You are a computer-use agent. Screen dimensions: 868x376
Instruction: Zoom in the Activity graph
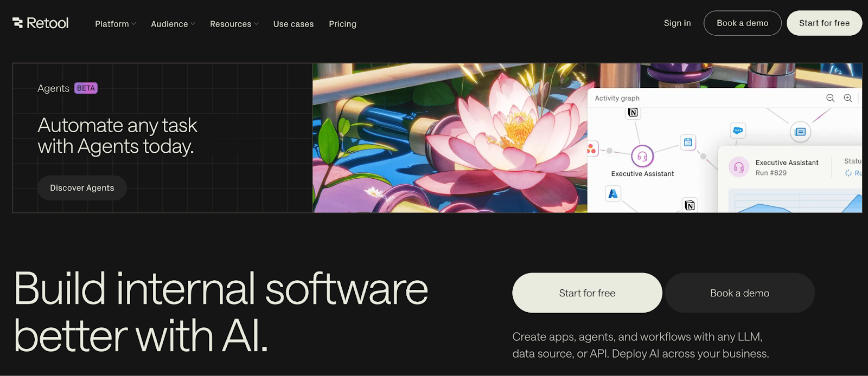(848, 98)
